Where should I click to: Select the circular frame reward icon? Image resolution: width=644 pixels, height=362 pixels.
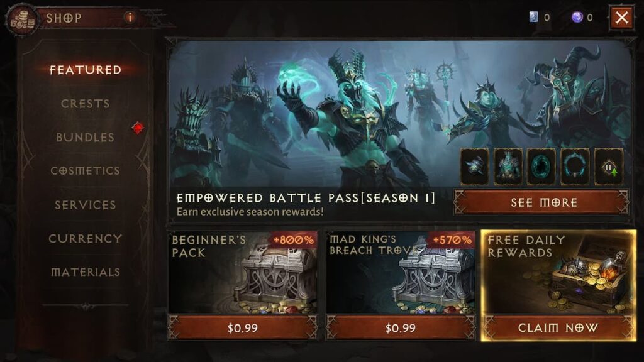(x=575, y=167)
